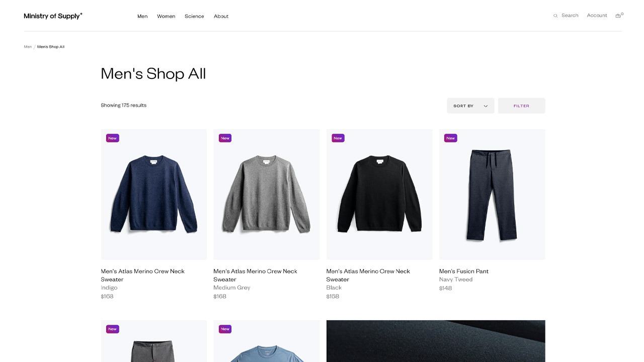
Task: Open the shopping bag cart icon
Action: click(x=618, y=16)
